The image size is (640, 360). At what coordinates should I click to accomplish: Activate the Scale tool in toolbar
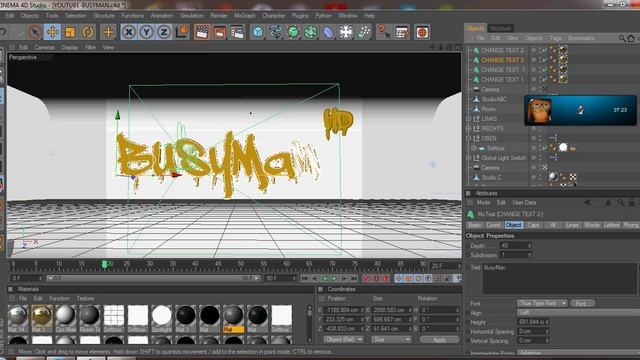(70, 32)
